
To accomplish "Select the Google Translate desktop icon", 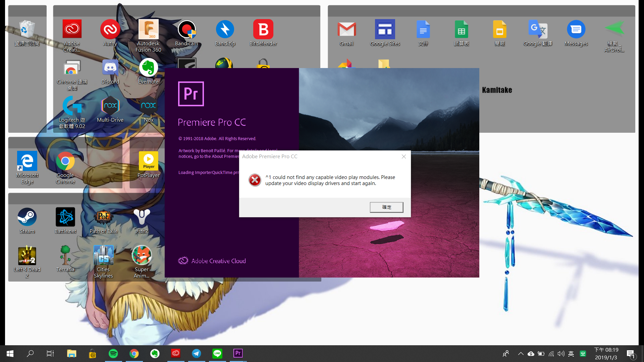I will pos(538,33).
